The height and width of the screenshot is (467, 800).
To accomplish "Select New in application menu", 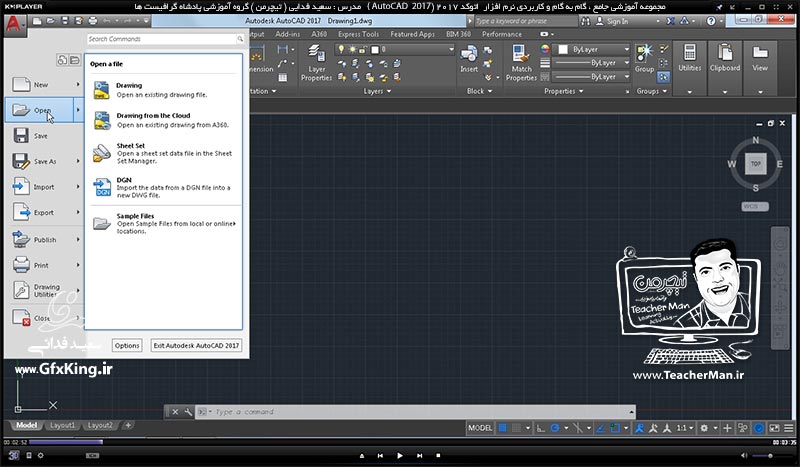I will pyautogui.click(x=44, y=84).
